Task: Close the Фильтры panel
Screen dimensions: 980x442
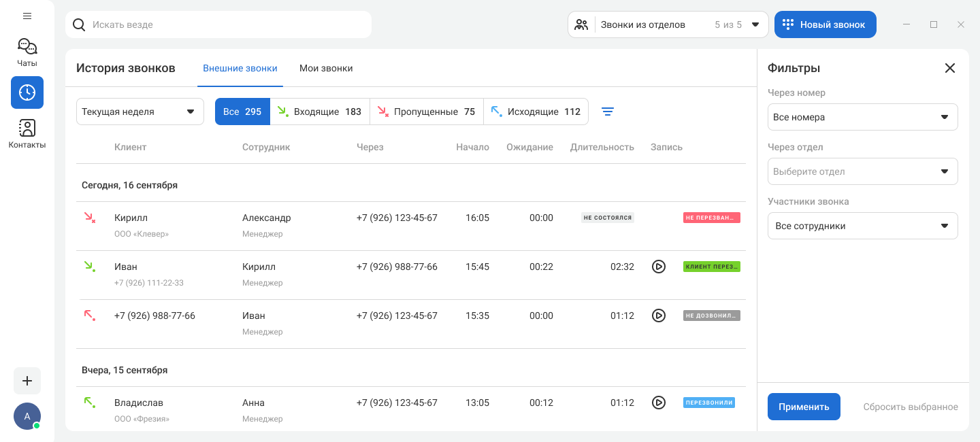Action: pyautogui.click(x=950, y=68)
